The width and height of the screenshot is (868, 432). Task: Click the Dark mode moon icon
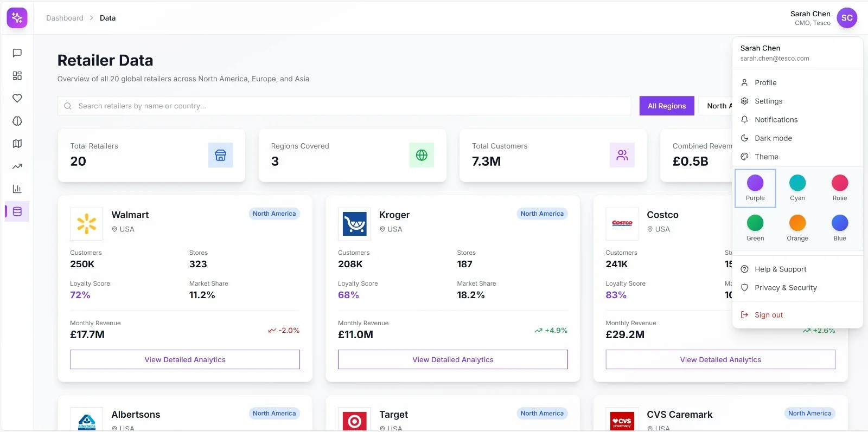[745, 138]
